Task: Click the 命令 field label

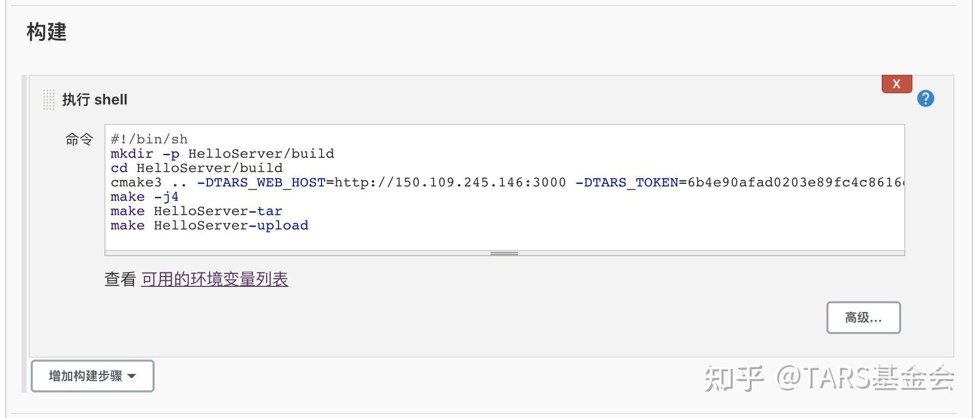Action: pyautogui.click(x=79, y=139)
